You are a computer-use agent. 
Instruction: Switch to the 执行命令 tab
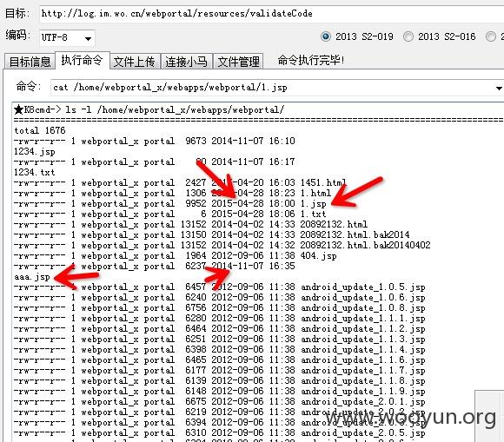83,60
